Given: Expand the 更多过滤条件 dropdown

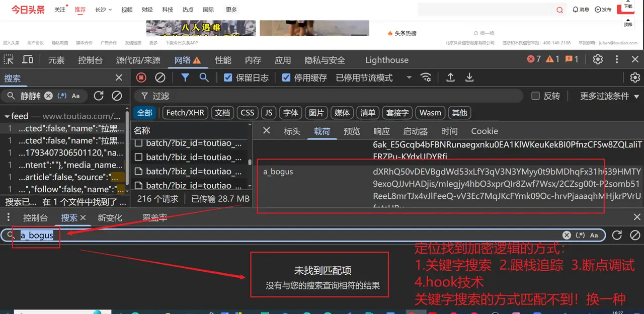Looking at the screenshot, I should (x=609, y=96).
